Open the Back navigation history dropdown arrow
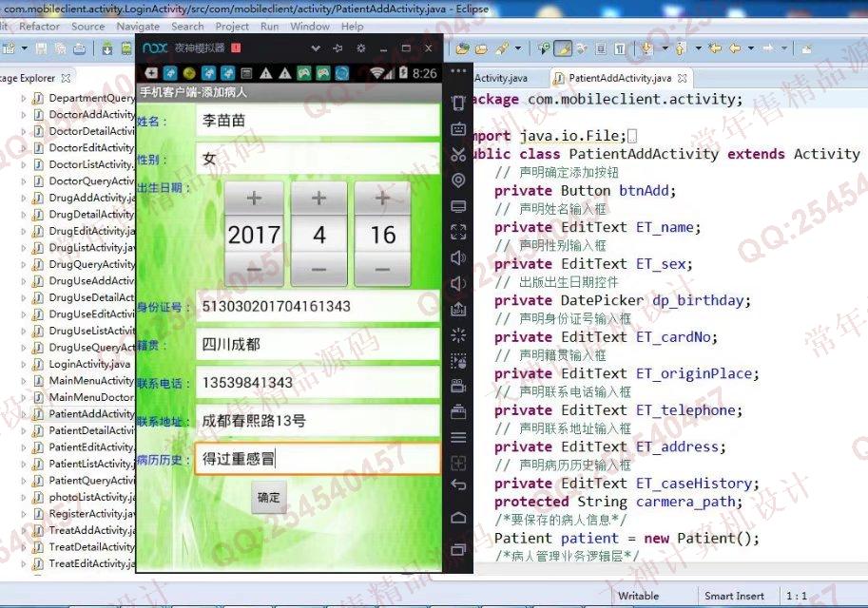Viewport: 868px width, 608px height. click(x=751, y=48)
